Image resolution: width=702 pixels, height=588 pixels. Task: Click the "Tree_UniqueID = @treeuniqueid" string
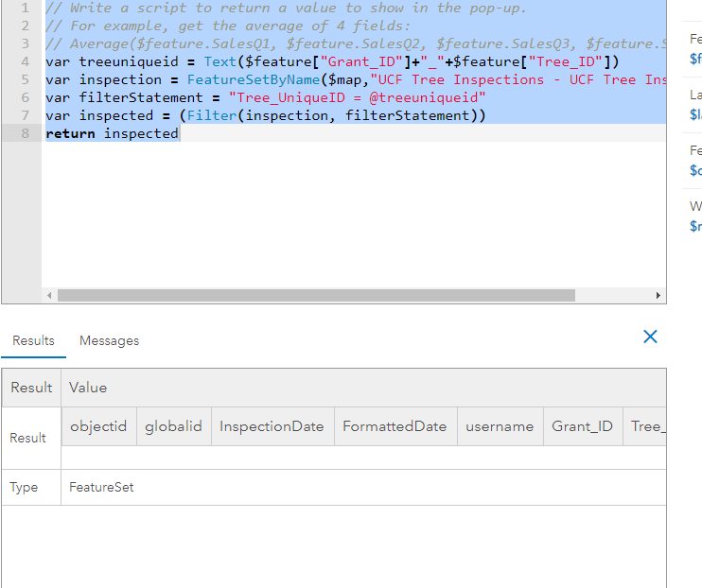357,97
